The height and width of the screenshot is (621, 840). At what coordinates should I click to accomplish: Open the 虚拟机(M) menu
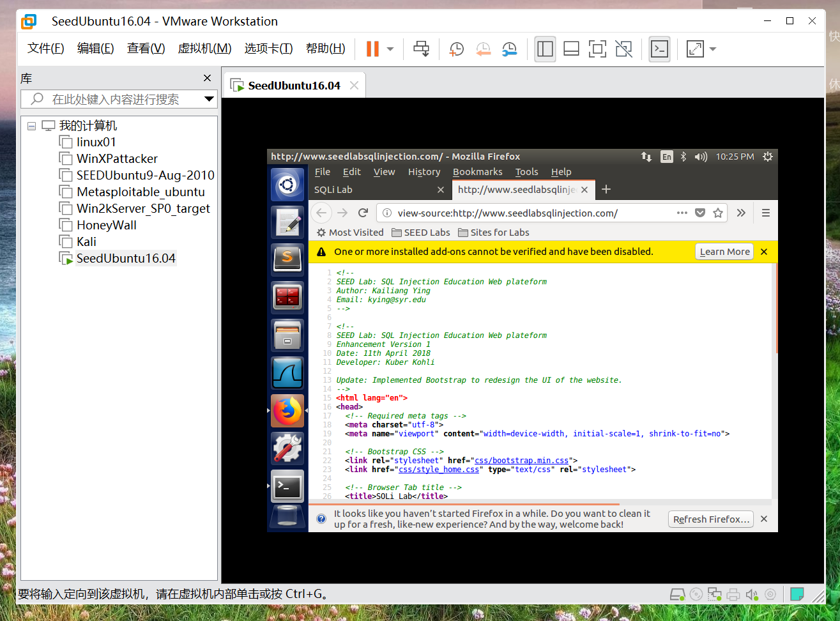[204, 49]
